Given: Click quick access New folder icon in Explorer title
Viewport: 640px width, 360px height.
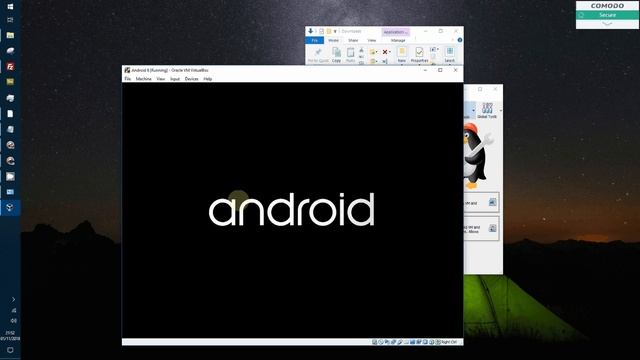Looking at the screenshot, I should point(329,31).
